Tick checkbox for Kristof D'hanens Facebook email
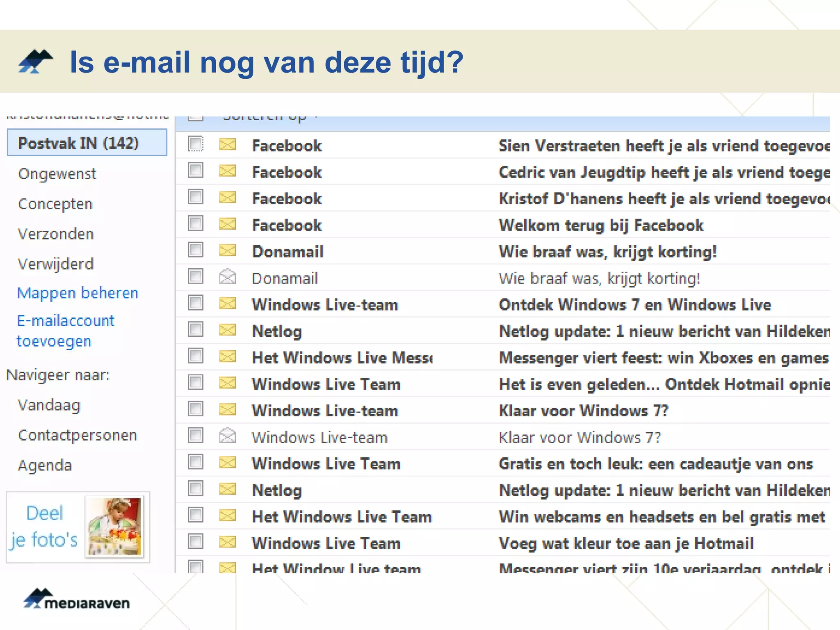The height and width of the screenshot is (630, 840). click(x=196, y=197)
